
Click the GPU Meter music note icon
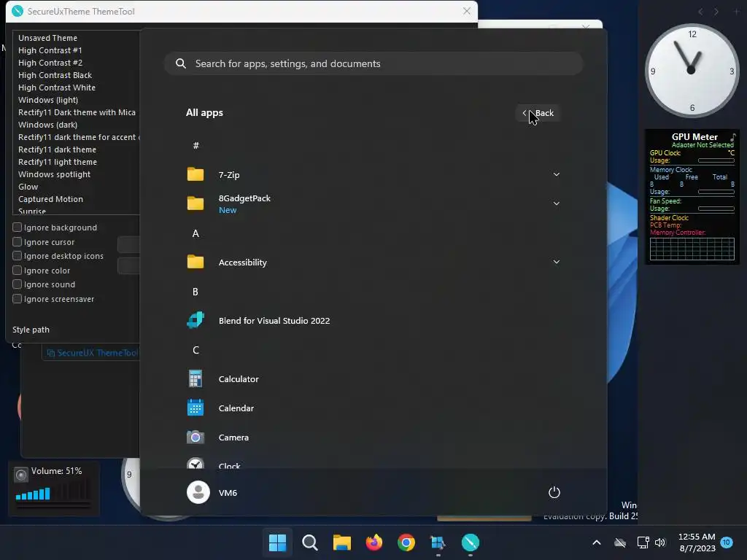pos(732,136)
